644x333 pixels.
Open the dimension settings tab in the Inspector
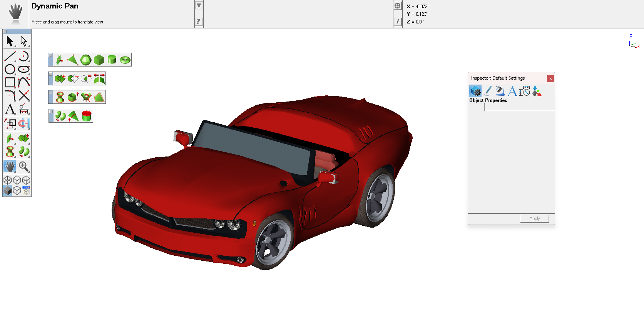[524, 91]
